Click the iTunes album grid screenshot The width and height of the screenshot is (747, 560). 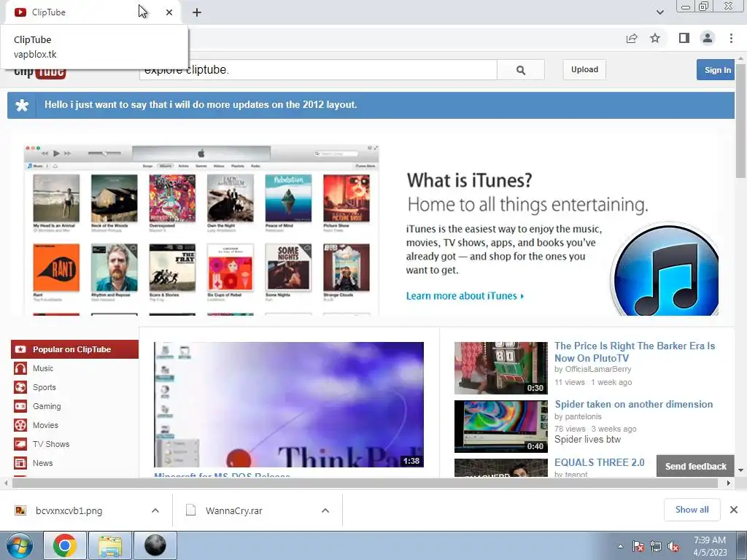coord(201,230)
